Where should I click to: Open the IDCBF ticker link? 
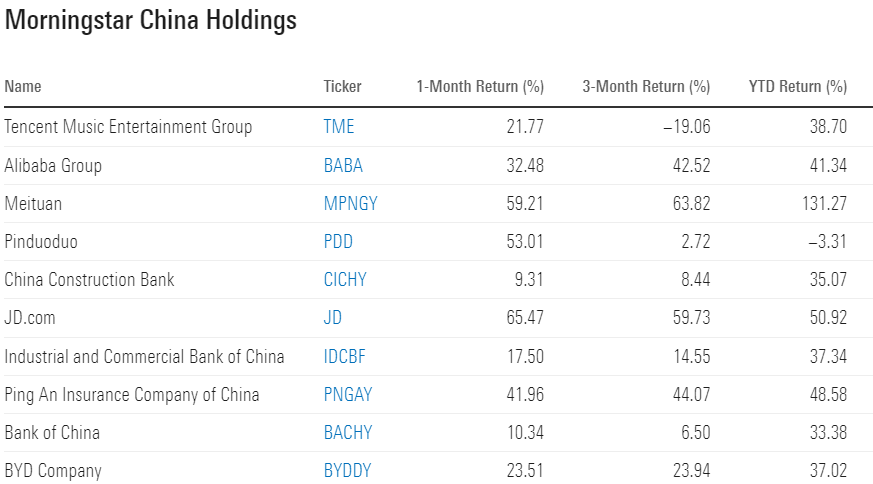[x=346, y=356]
